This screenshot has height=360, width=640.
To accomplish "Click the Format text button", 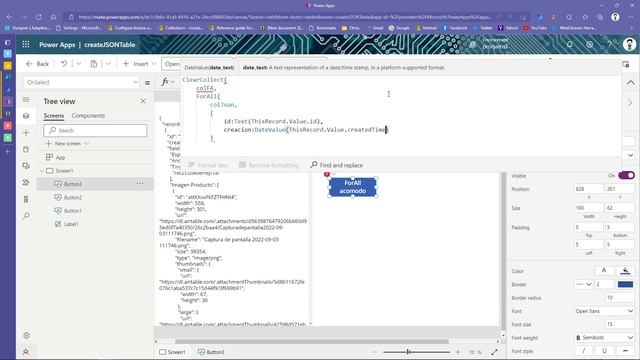I will (x=208, y=165).
